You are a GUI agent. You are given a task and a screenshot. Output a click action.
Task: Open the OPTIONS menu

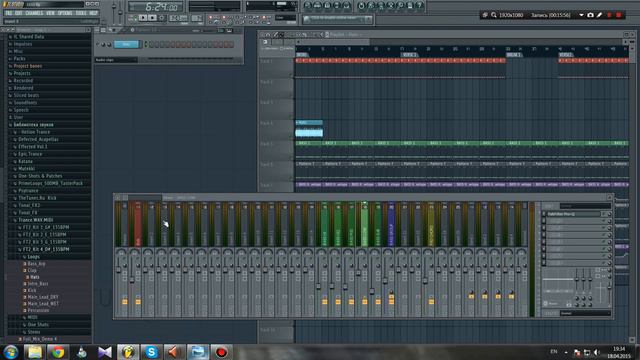(x=65, y=13)
